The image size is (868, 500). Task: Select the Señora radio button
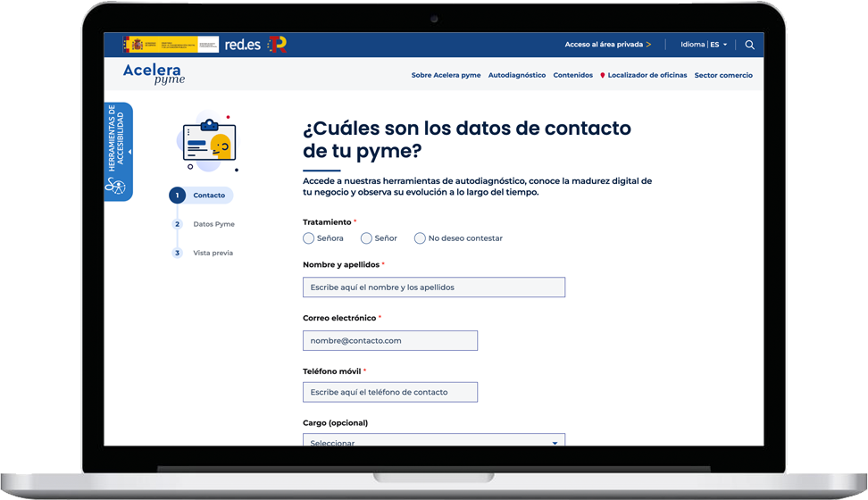pyautogui.click(x=308, y=238)
